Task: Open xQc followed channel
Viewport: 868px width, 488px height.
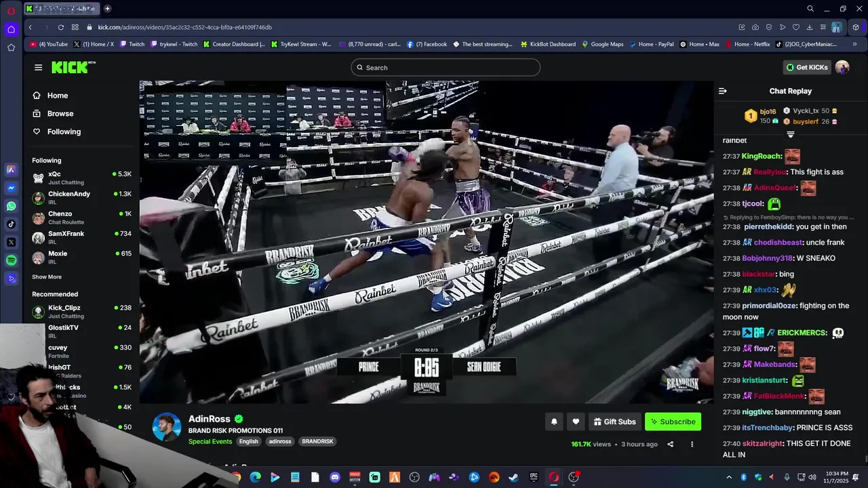Action: pos(81,178)
